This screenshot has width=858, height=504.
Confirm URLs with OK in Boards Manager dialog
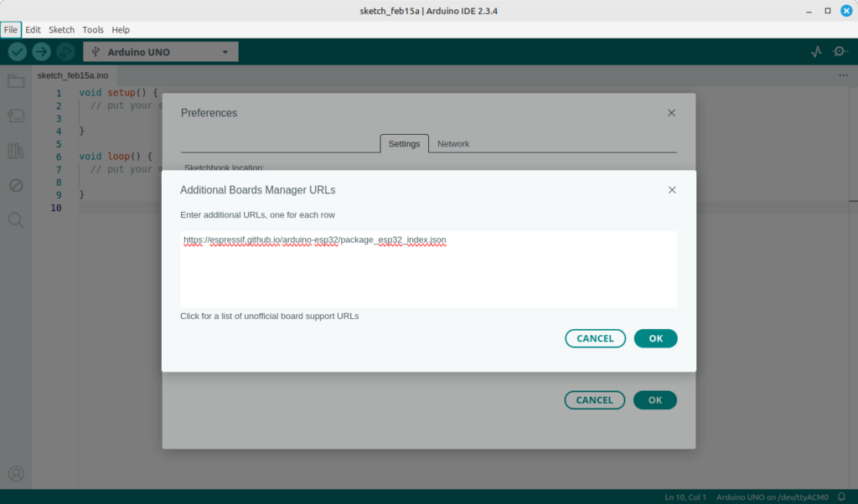pos(655,338)
